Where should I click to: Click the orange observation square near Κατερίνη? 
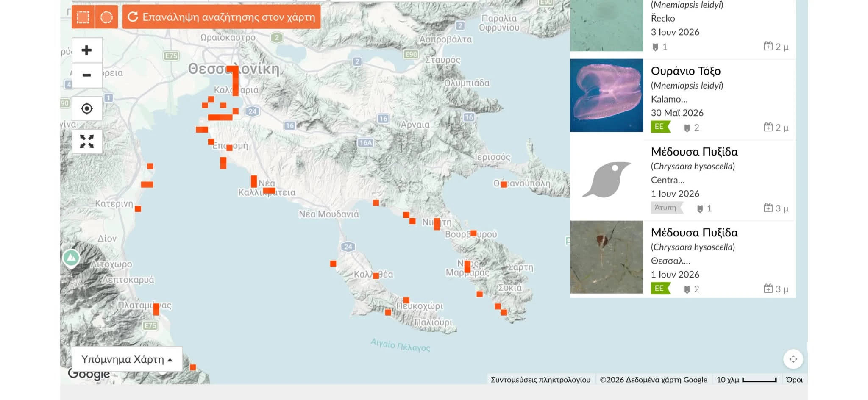point(138,209)
